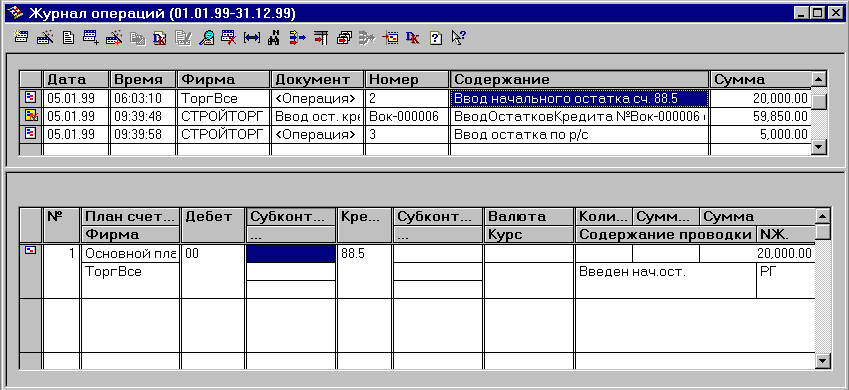The height and width of the screenshot is (390, 849).
Task: Click edit posting icon with red pencil
Action: pyautogui.click(x=114, y=37)
